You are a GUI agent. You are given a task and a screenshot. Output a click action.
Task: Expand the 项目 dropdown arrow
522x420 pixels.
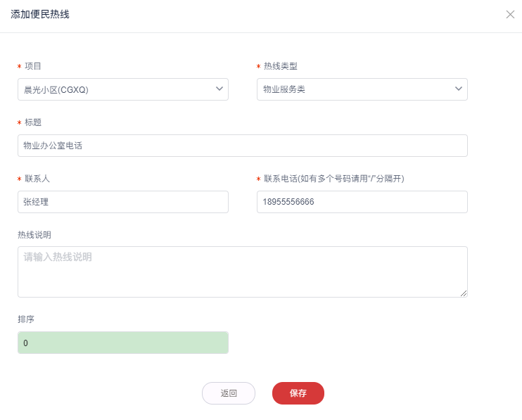coord(219,89)
